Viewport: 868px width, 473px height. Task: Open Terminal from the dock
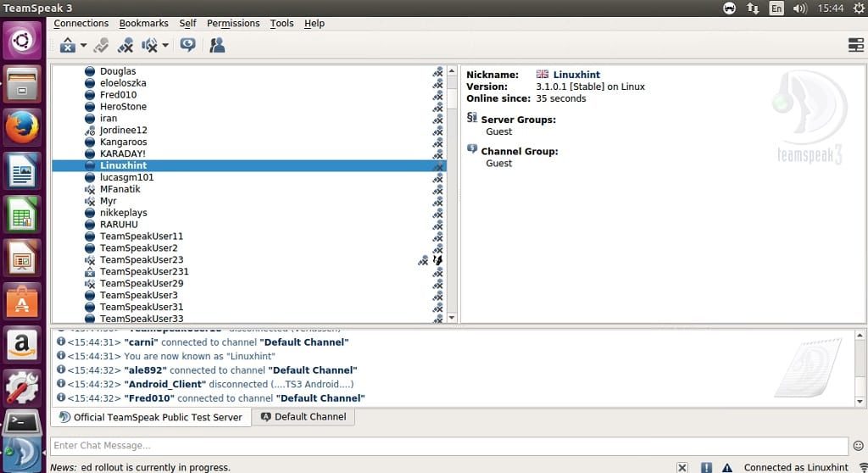click(x=22, y=425)
